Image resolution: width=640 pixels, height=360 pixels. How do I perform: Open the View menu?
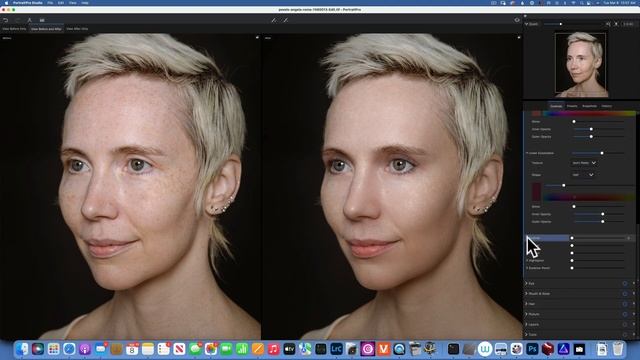(x=73, y=3)
